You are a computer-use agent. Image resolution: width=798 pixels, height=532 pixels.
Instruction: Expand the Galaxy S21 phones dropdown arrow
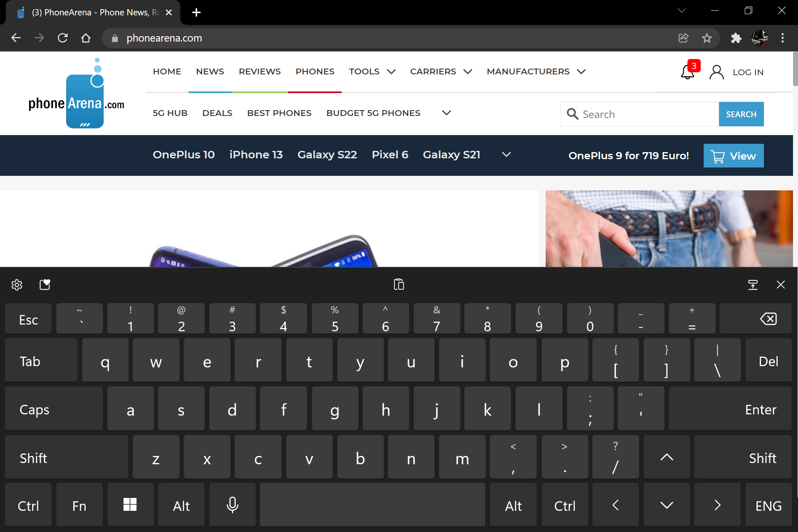point(507,155)
